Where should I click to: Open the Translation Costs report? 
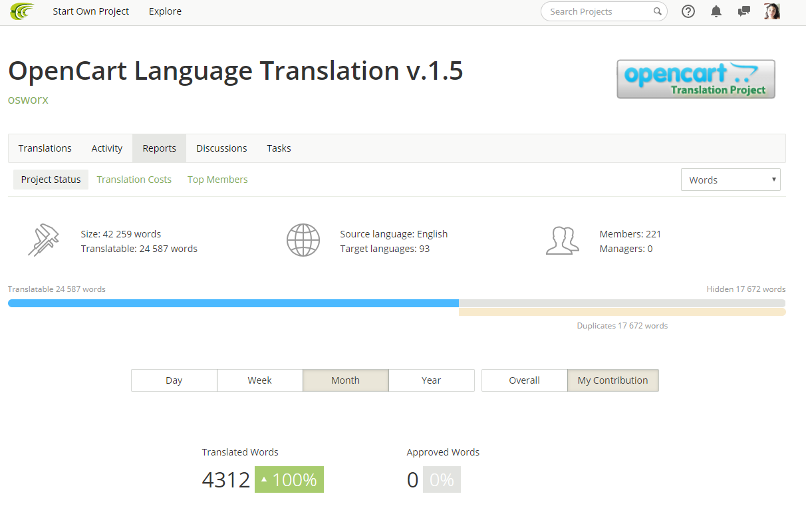(x=134, y=180)
